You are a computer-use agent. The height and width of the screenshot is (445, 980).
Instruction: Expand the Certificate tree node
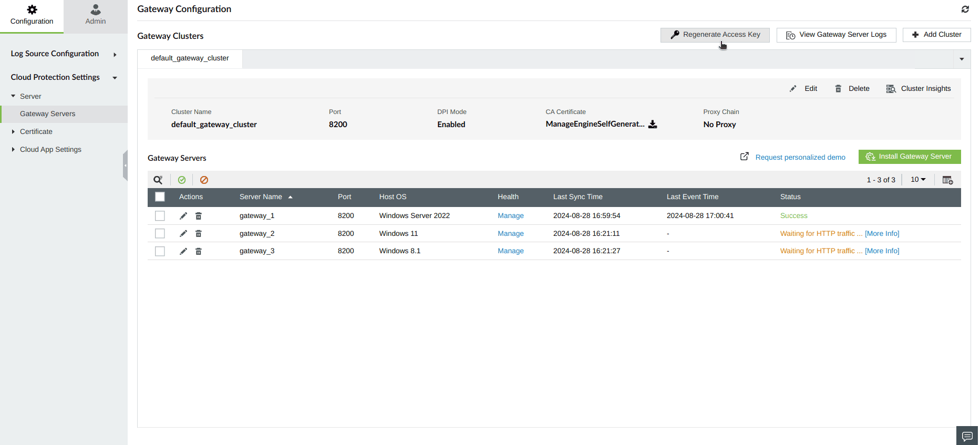13,132
